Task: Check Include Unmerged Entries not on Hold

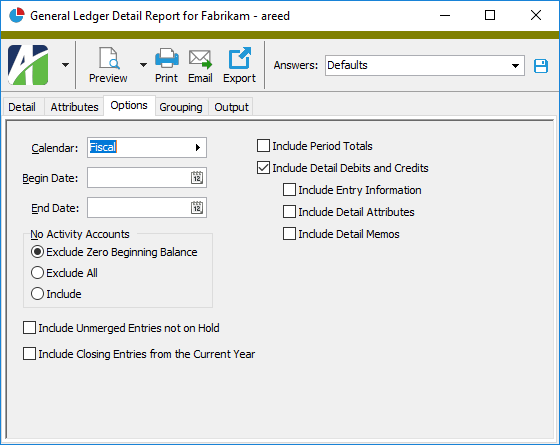Action: (29, 328)
